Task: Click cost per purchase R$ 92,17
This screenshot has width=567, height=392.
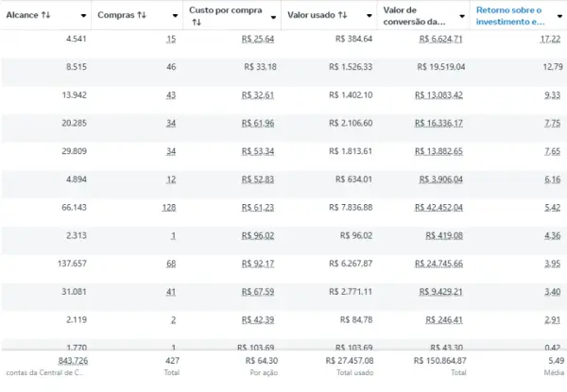Action: coord(258,264)
